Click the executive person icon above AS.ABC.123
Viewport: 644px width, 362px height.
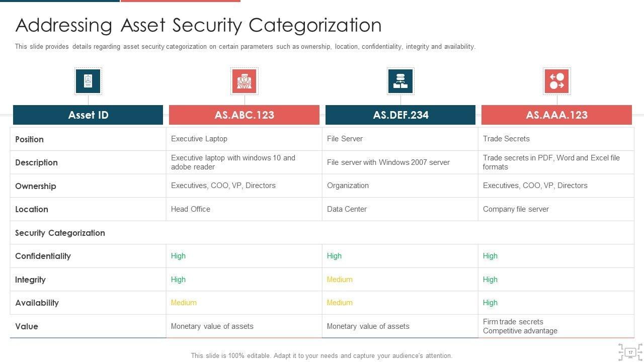(244, 81)
